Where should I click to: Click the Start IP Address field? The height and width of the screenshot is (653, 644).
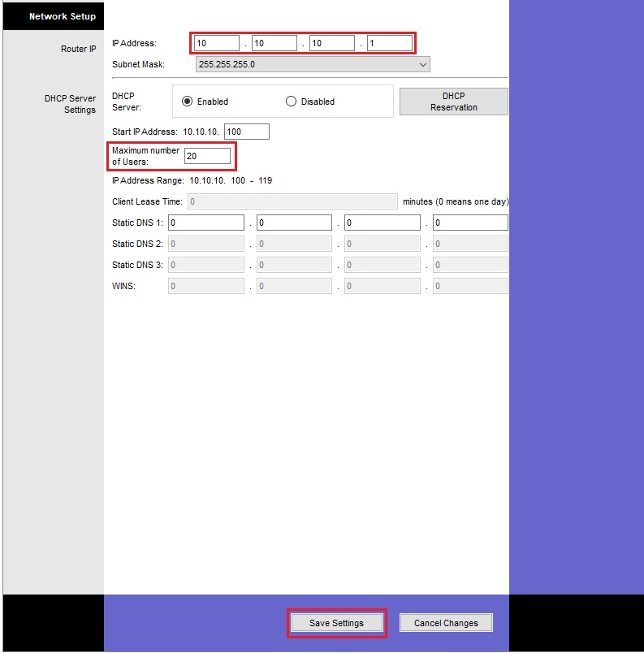click(247, 132)
